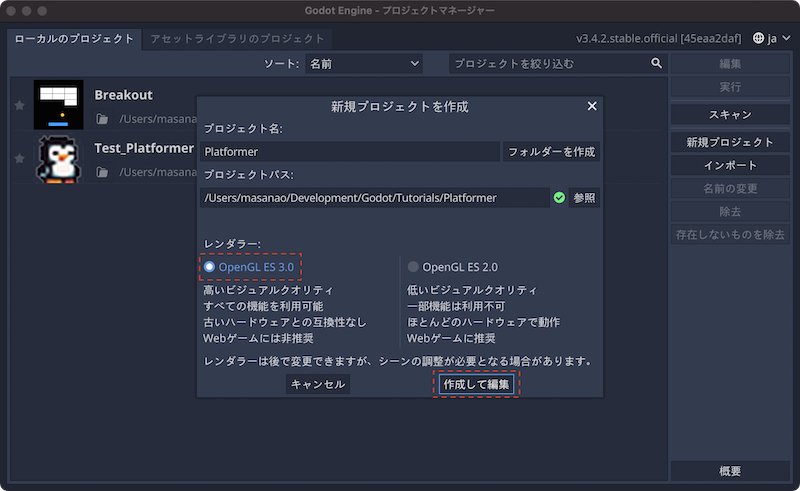Click the フォルダーを作成 button
The image size is (800, 491).
click(x=552, y=152)
